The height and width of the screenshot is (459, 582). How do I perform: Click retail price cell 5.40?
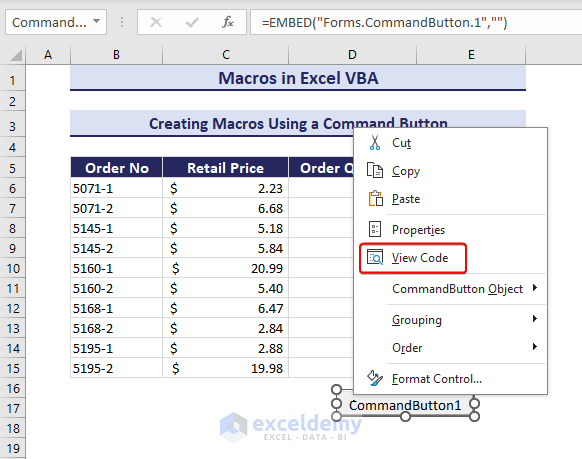(225, 288)
